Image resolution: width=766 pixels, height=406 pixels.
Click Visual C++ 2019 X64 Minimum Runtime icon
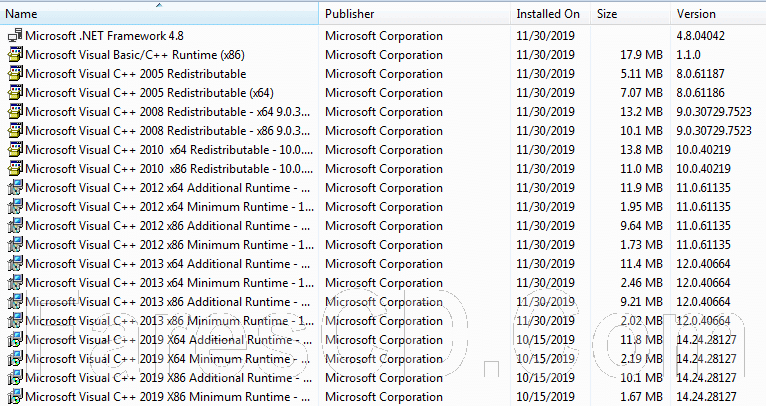click(x=15, y=359)
